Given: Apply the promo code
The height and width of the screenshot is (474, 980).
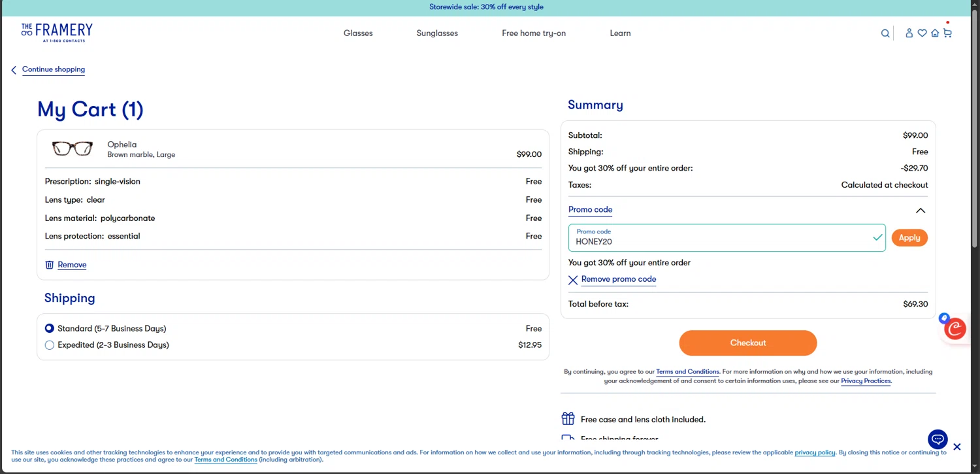Looking at the screenshot, I should tap(909, 238).
